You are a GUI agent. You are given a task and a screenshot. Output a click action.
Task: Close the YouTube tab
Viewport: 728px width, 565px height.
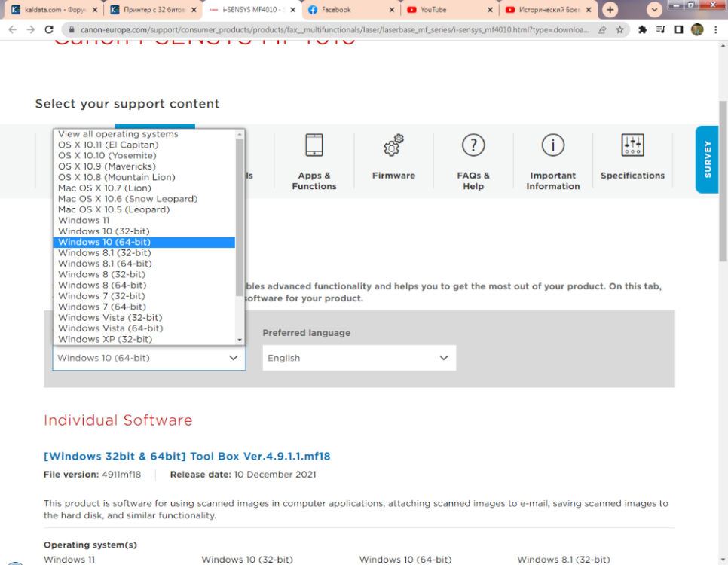pos(490,9)
